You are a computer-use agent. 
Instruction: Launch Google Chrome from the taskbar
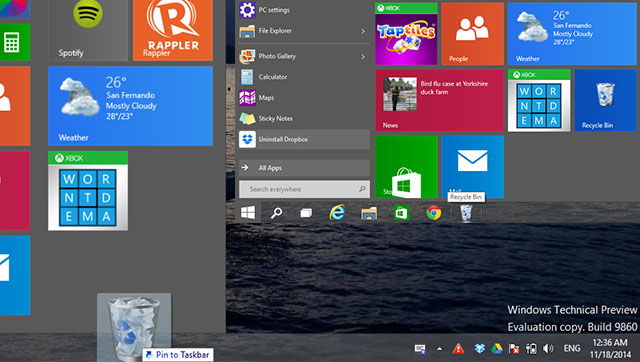(x=433, y=213)
